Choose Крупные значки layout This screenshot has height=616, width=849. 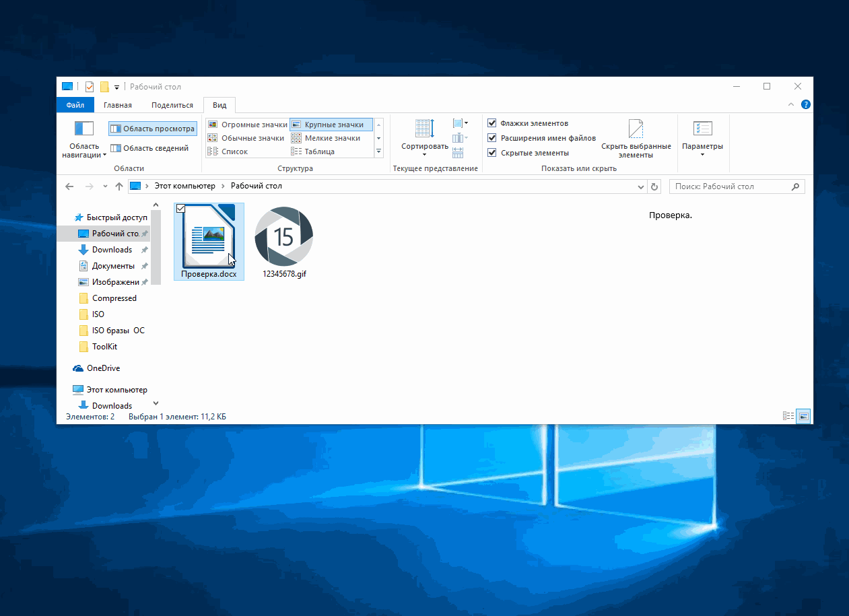(x=331, y=125)
